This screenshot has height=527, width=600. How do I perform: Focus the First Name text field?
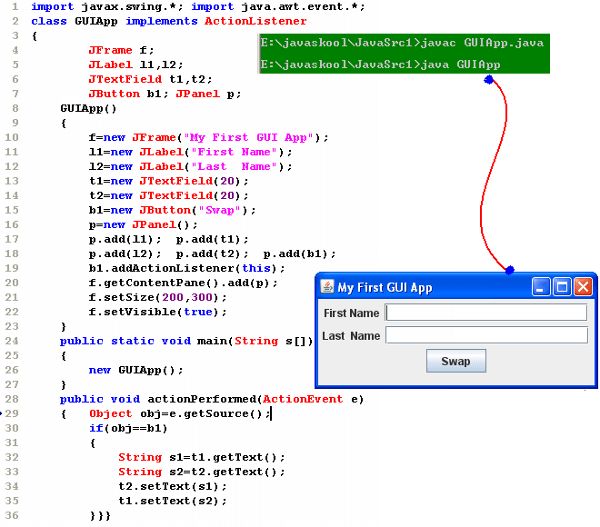[x=486, y=312]
